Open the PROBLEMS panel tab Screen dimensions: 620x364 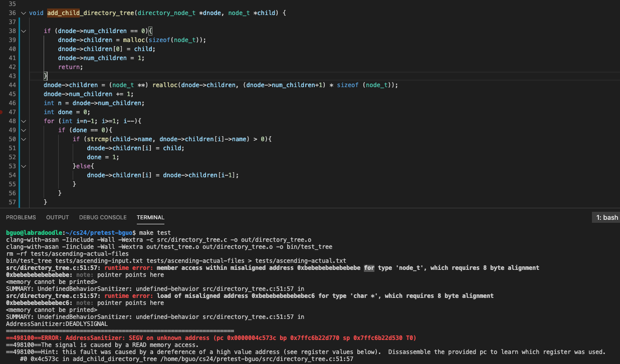click(21, 217)
